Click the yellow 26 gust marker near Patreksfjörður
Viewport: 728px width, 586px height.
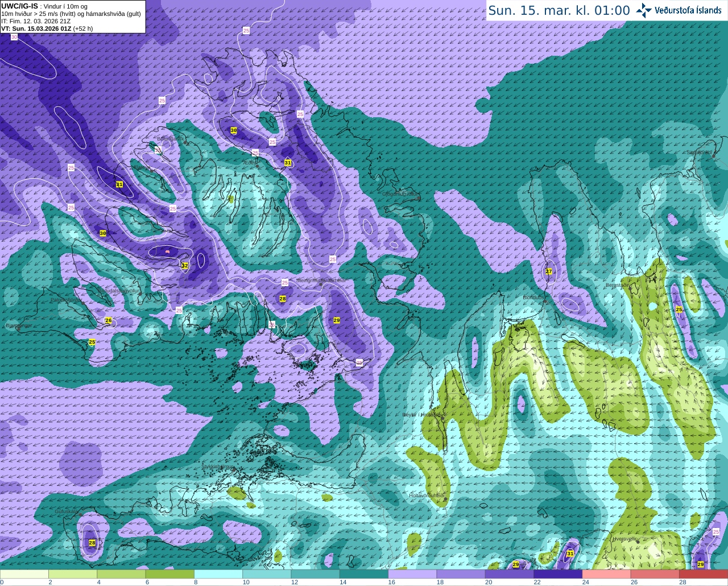click(x=109, y=320)
